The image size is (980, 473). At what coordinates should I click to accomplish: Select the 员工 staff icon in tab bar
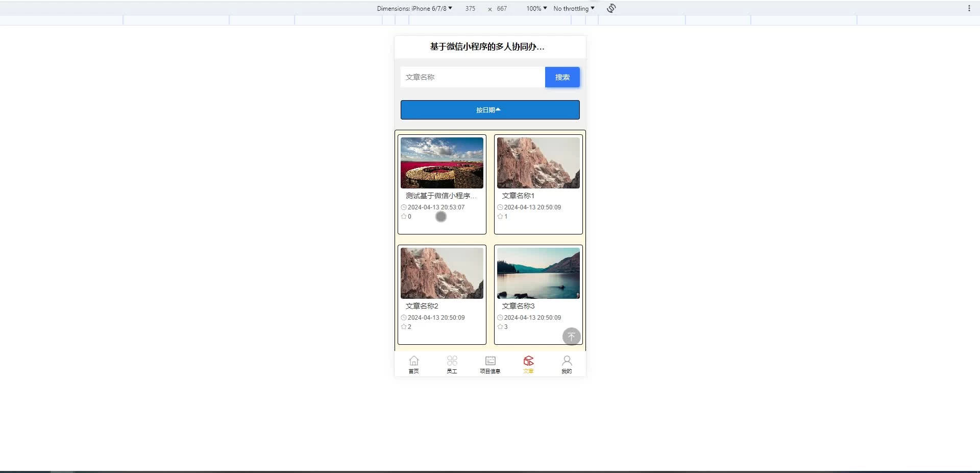pyautogui.click(x=452, y=360)
